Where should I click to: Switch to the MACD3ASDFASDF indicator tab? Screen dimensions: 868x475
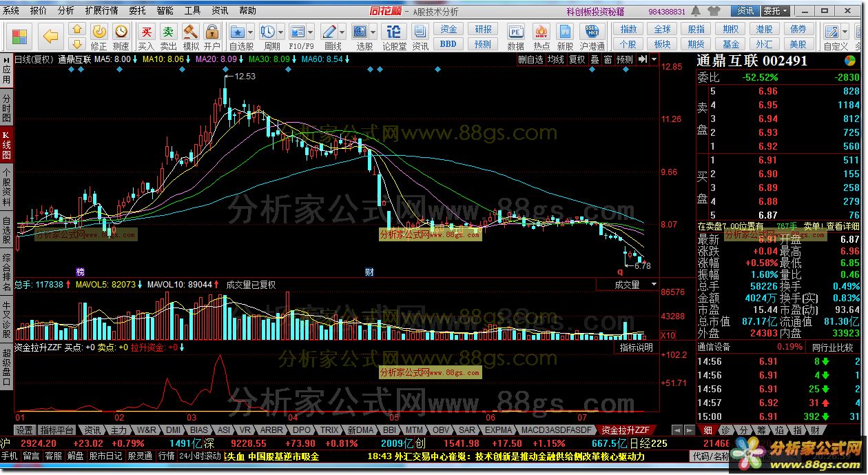click(x=557, y=429)
